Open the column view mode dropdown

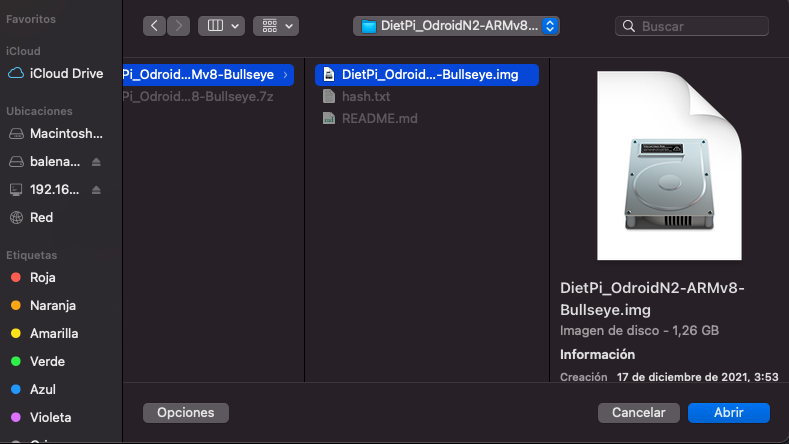221,26
